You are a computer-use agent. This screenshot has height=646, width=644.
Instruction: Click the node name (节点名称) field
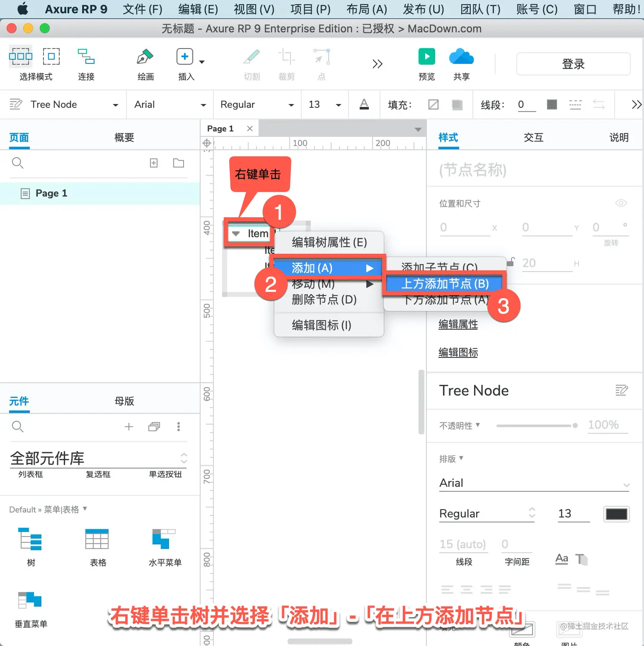[534, 170]
